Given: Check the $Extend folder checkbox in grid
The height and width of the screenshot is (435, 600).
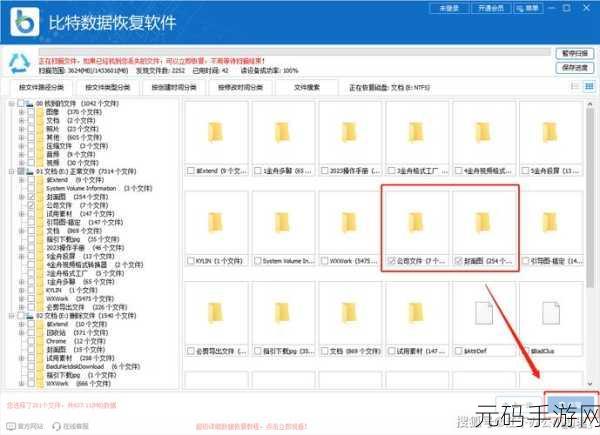Looking at the screenshot, I should pyautogui.click(x=191, y=171).
